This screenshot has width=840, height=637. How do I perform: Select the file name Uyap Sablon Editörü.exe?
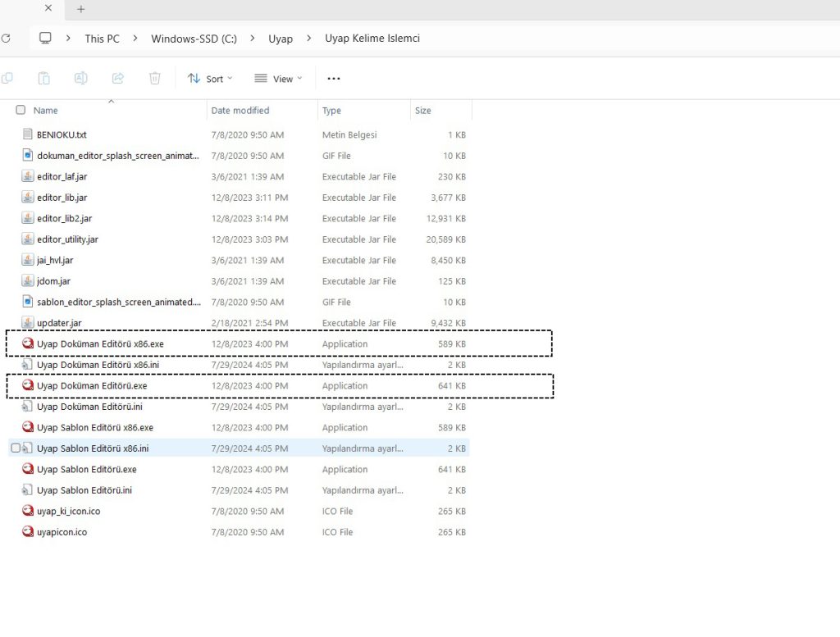tap(87, 469)
